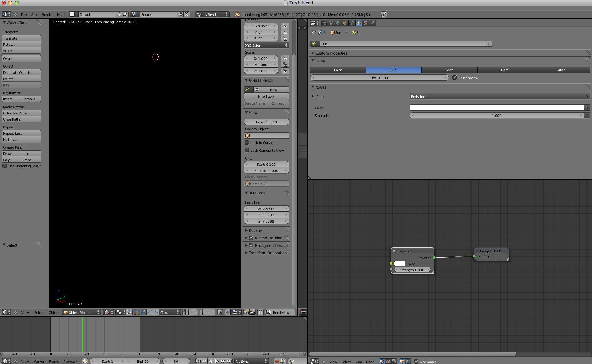Open the Render properties camera tab
Viewport: 592px width, 364px height.
point(325,23)
